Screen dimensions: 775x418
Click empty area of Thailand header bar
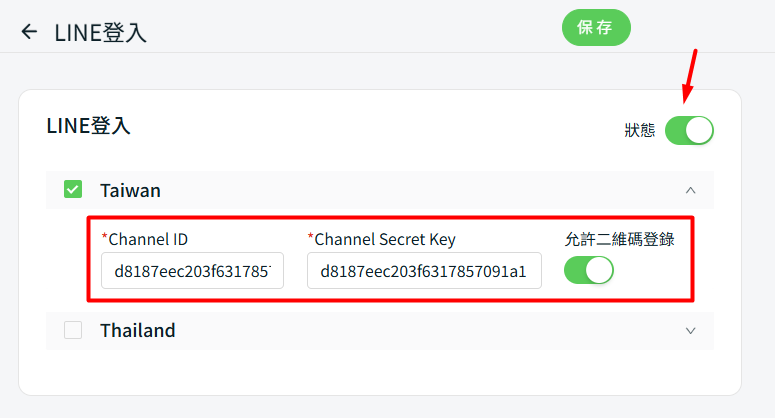[420, 330]
